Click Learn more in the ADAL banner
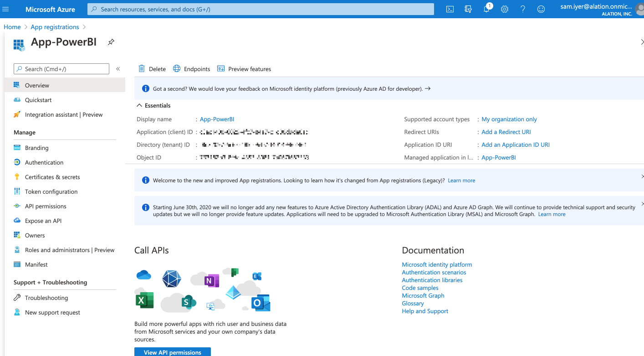This screenshot has height=356, width=644. (552, 214)
